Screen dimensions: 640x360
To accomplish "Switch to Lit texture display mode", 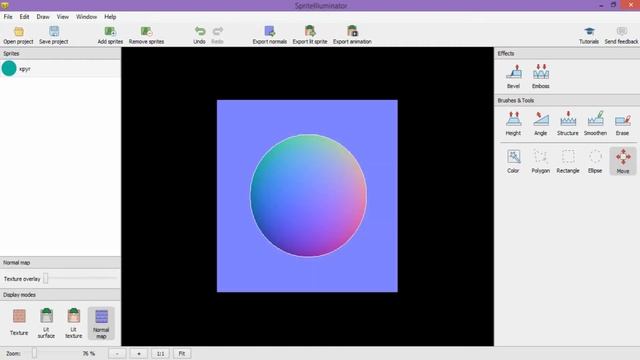I will pyautogui.click(x=73, y=323).
